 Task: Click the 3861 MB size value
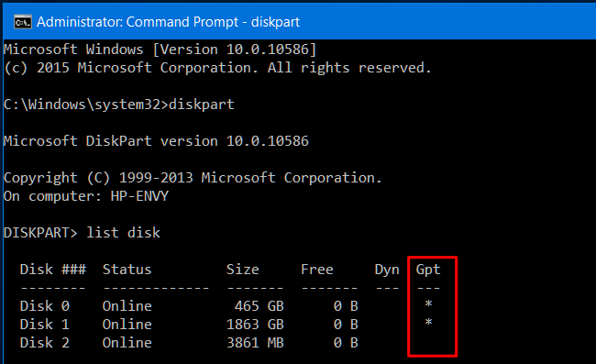(255, 343)
